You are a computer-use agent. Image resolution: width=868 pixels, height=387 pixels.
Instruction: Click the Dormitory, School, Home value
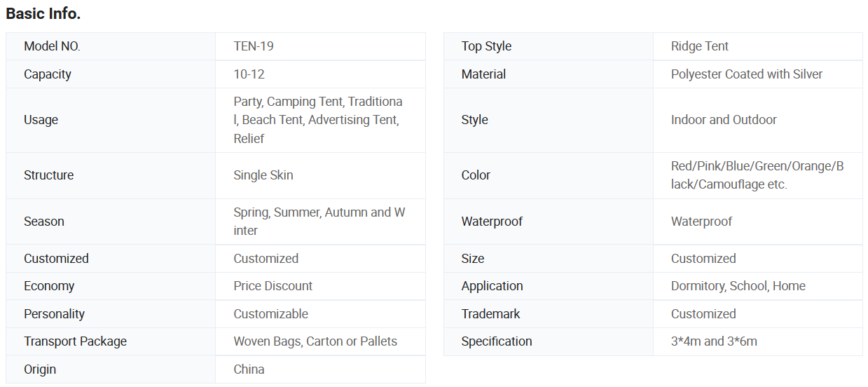tap(738, 286)
